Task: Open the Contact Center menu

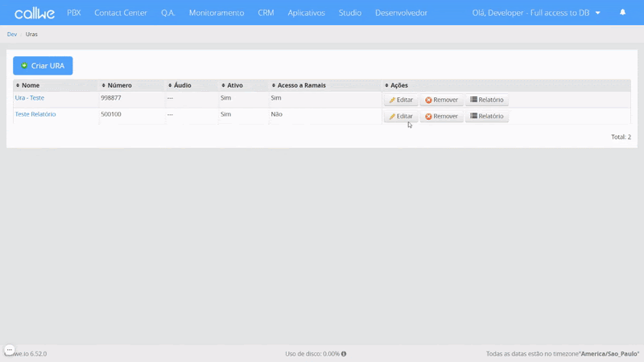Action: pyautogui.click(x=121, y=13)
